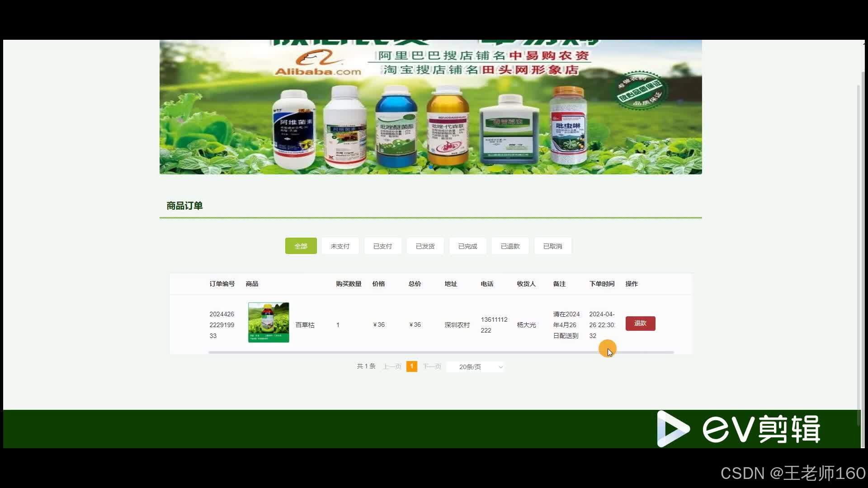This screenshot has height=488, width=868.
Task: Open the 20条/页 page size dropdown
Action: point(470,367)
